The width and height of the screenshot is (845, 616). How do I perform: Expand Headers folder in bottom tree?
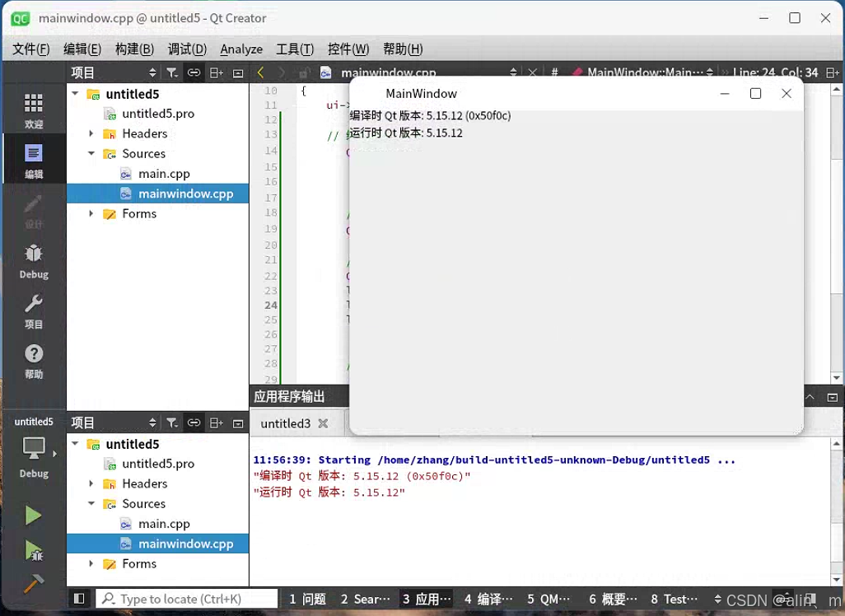91,483
